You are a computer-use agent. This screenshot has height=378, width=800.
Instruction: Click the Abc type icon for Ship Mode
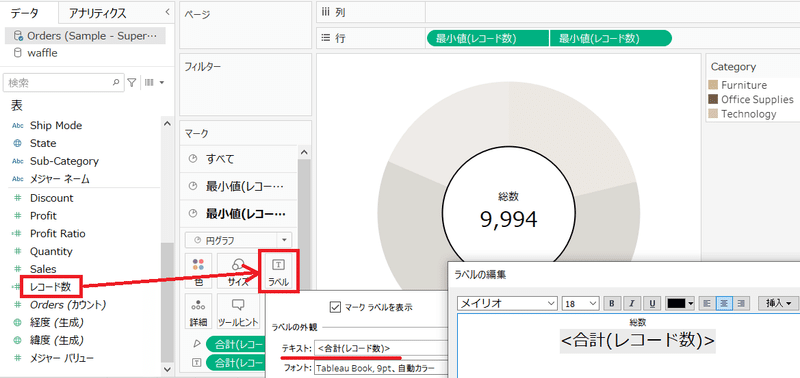click(x=17, y=125)
